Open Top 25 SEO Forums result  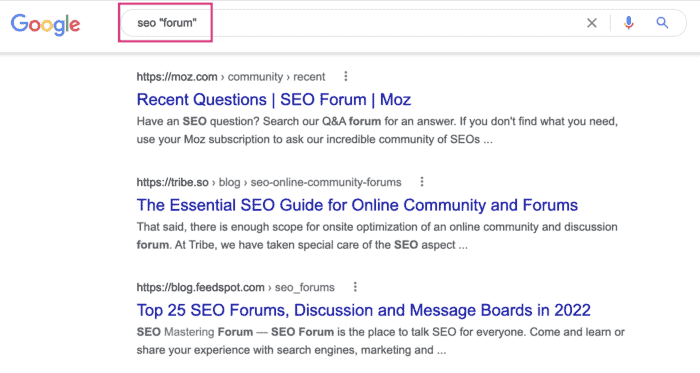(x=363, y=310)
